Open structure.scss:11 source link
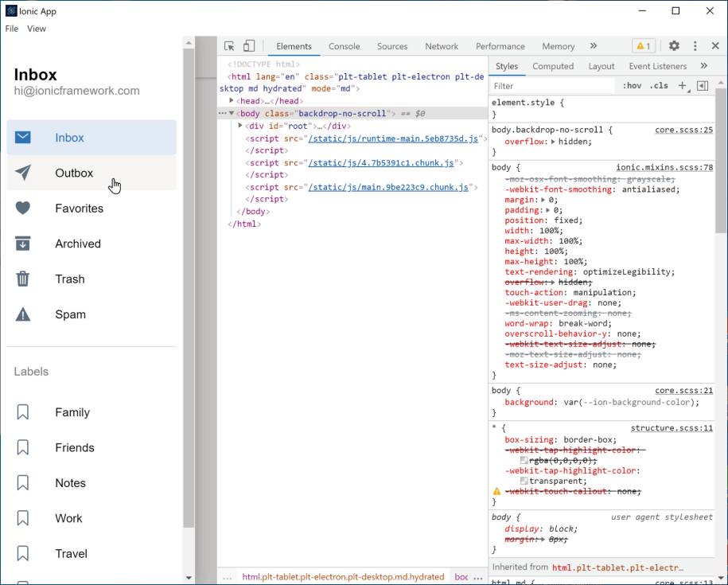Screen dimensions: 728x585 tap(672, 427)
